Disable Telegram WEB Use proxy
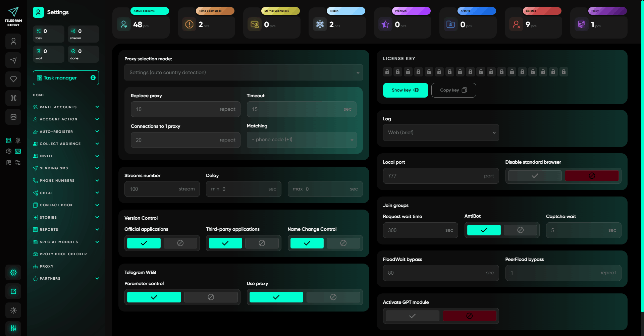This screenshot has height=336, width=644. point(333,297)
